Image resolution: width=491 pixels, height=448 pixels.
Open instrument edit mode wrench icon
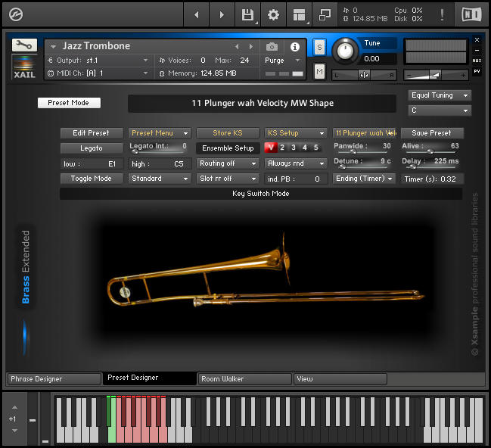(24, 45)
